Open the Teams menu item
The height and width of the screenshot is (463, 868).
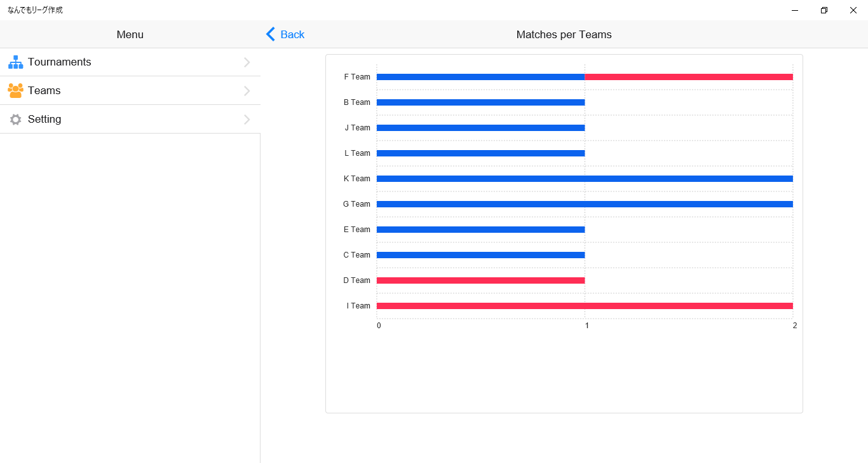pos(44,91)
